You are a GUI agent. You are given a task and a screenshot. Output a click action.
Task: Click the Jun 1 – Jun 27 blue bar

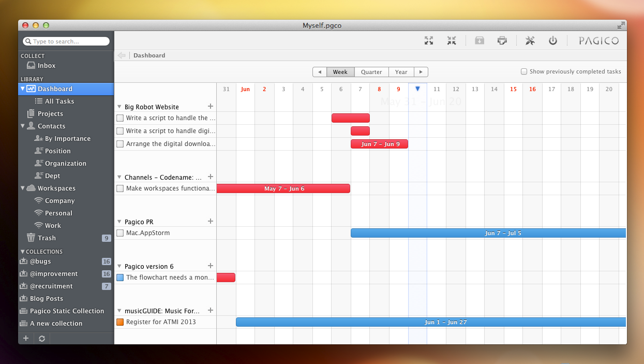pos(431,322)
